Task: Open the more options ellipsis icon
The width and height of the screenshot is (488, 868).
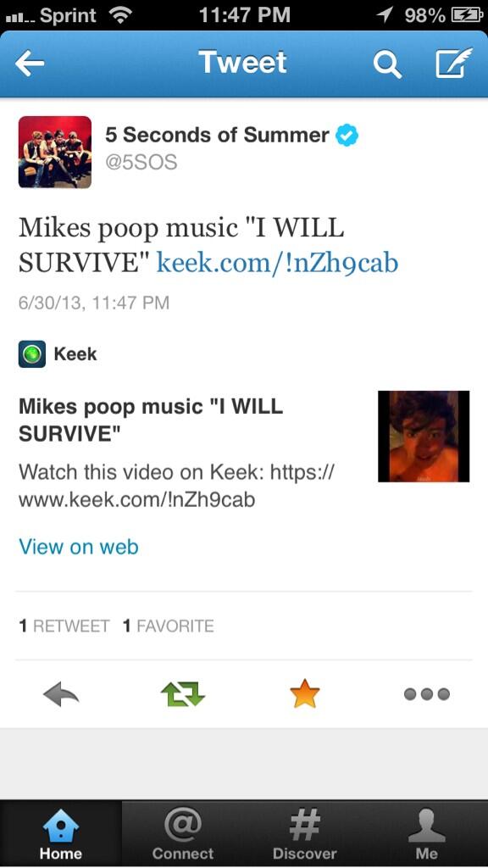Action: click(x=427, y=694)
